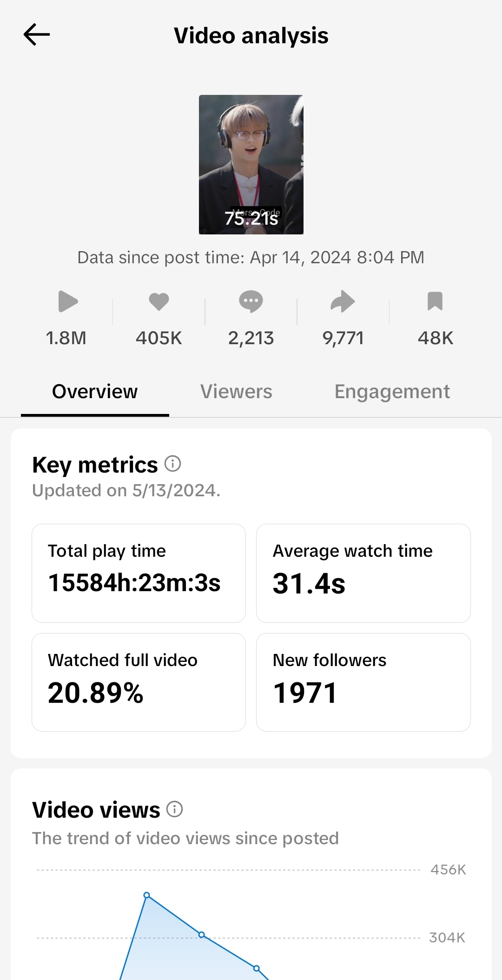Tap the video plays icon
502x980 pixels.
coord(67,301)
